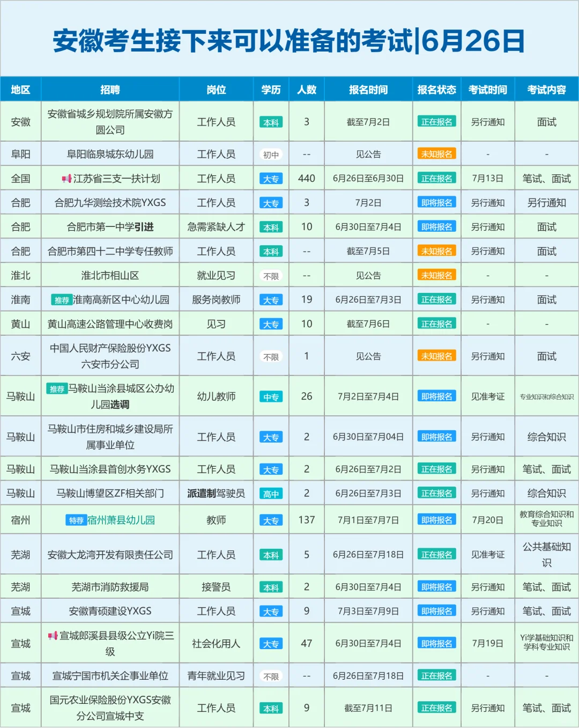The height and width of the screenshot is (728, 579).
Task: Click the 中专 education badge
Action: point(271,397)
